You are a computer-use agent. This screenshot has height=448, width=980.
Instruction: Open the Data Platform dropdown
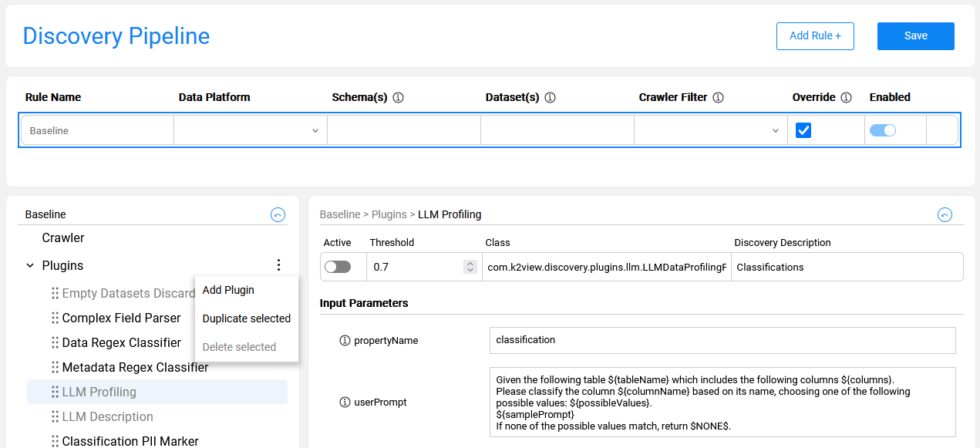[250, 130]
